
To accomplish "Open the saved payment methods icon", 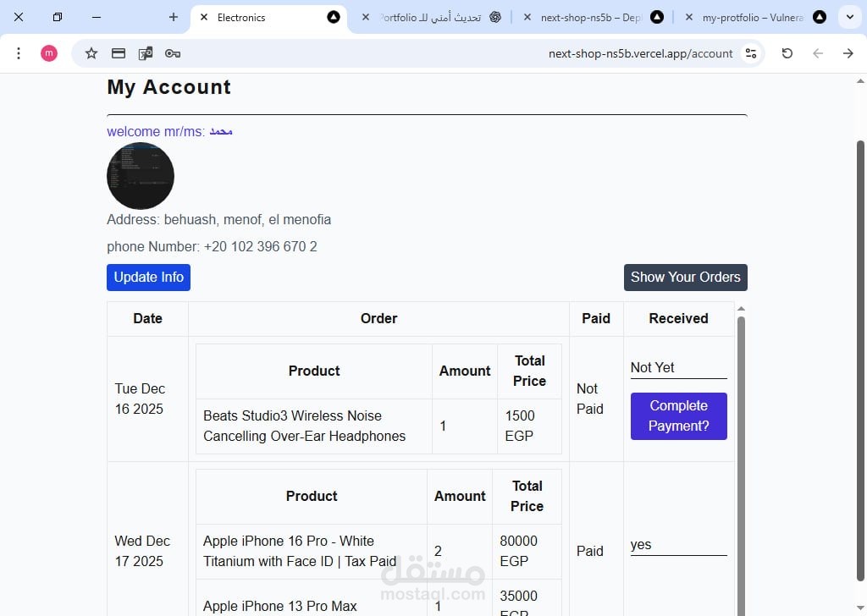I will pyautogui.click(x=119, y=53).
